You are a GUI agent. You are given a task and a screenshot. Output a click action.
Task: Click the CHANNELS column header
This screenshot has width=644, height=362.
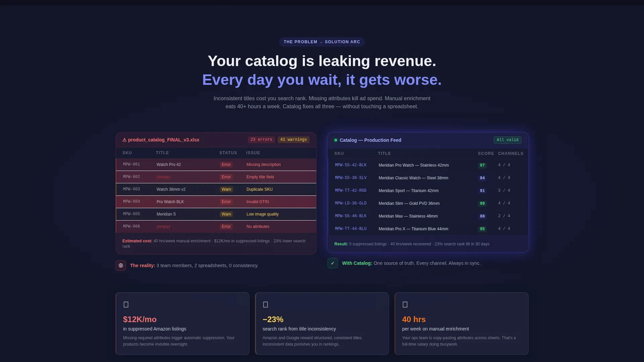511,154
